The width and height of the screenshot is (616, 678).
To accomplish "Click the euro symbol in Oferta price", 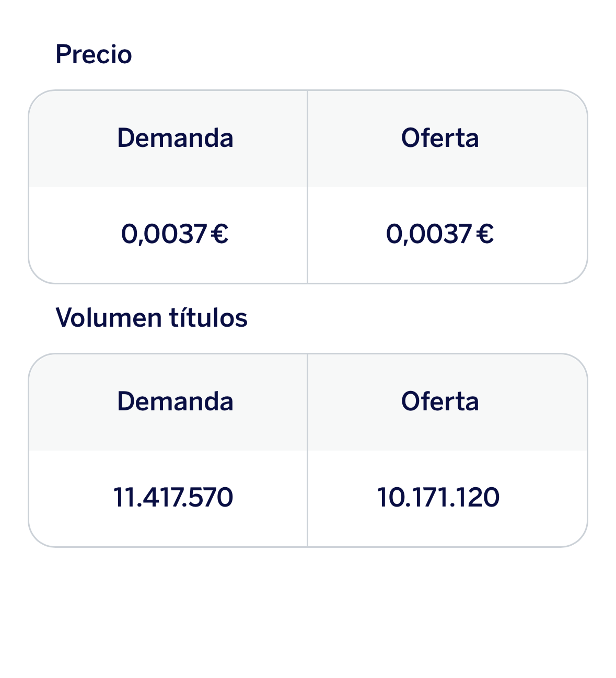I will coord(485,234).
